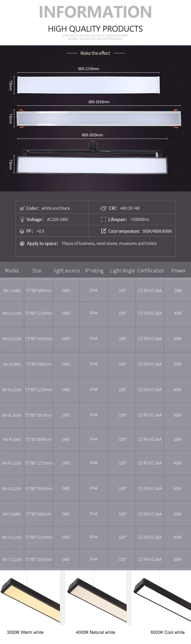
Task: Click the track adapter on pendant light
Action: tap(92, 145)
